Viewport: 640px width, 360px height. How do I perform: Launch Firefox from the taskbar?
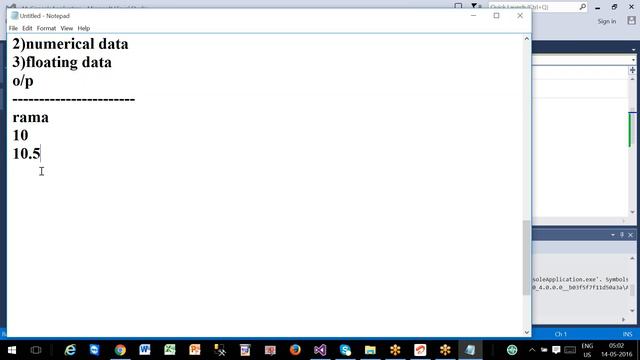point(295,350)
